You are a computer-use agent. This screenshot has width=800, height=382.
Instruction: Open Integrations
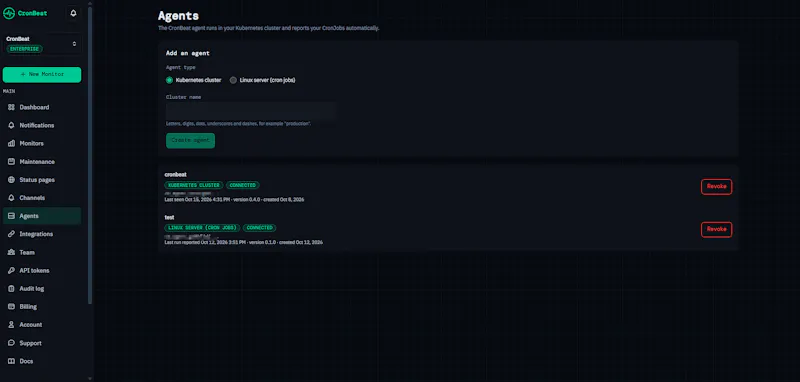coord(42,234)
